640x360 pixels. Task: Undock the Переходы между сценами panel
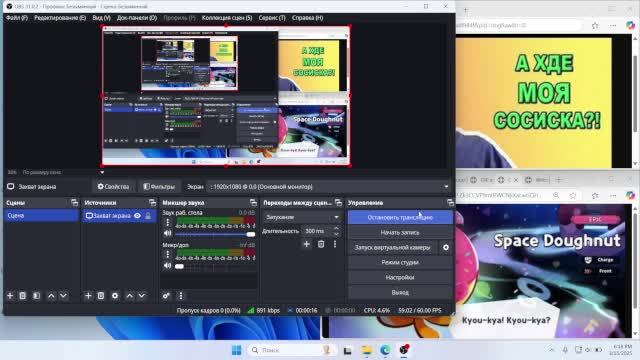click(338, 202)
